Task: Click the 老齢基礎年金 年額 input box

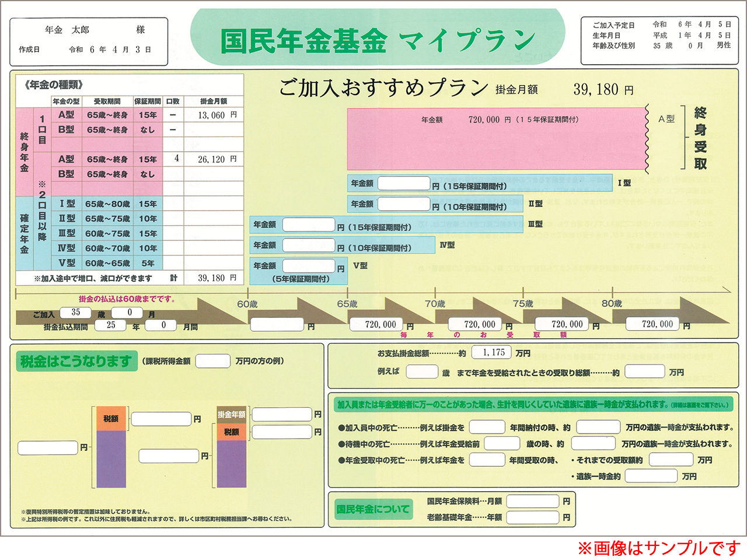Action: click(x=533, y=517)
